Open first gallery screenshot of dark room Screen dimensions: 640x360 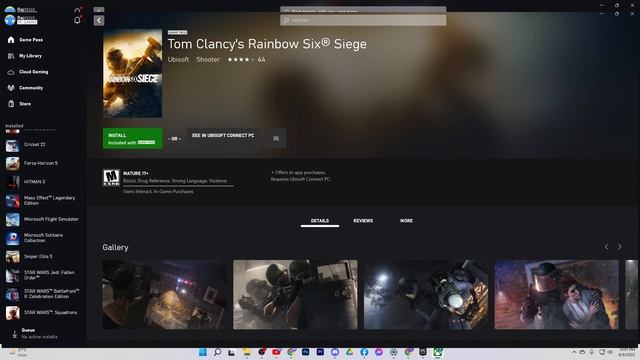(x=164, y=294)
